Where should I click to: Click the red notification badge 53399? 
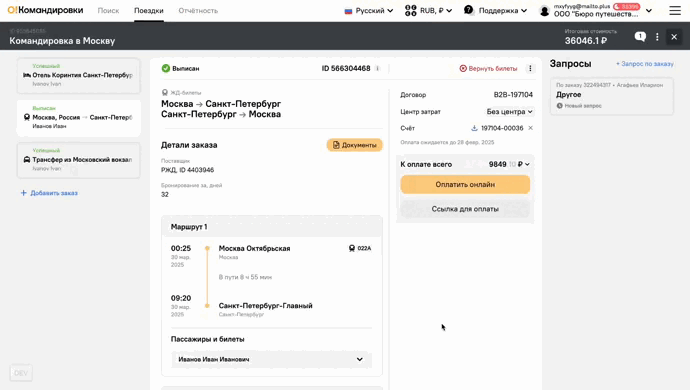click(627, 7)
